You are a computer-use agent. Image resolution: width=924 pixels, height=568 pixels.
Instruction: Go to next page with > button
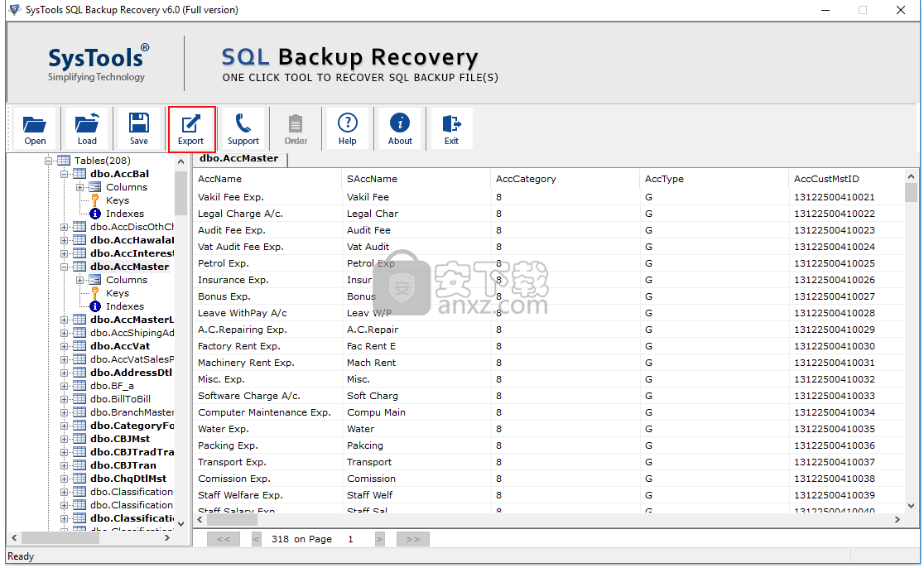coord(379,539)
